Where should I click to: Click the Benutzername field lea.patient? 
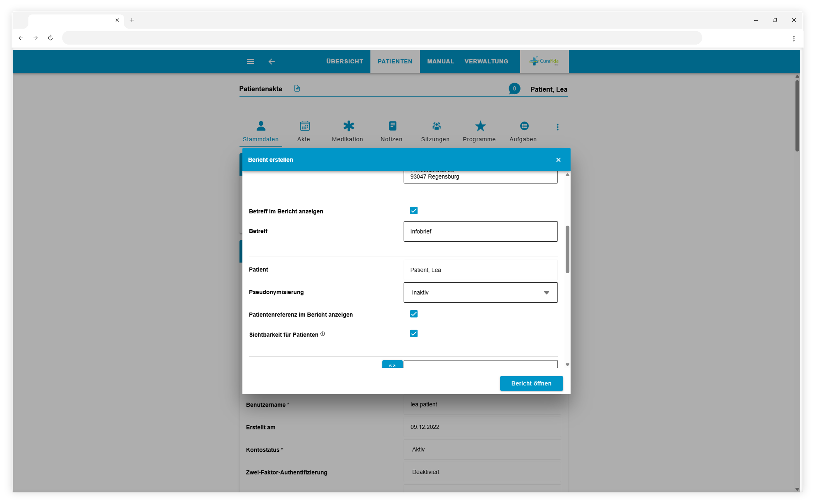click(482, 404)
